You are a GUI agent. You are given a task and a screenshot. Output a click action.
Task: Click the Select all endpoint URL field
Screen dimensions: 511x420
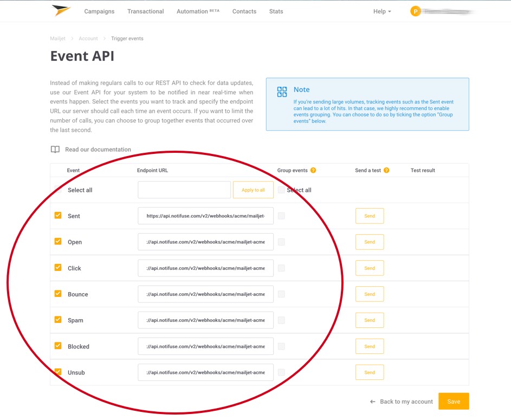[x=184, y=190]
